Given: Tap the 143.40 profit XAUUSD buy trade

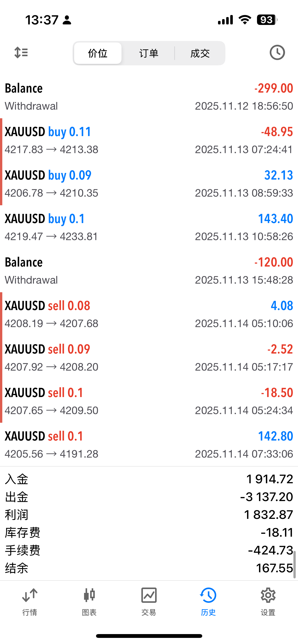Looking at the screenshot, I should pyautogui.click(x=149, y=227).
